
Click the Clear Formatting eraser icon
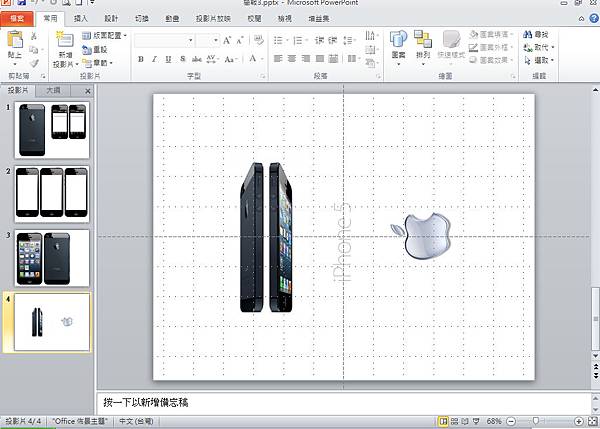click(259, 40)
